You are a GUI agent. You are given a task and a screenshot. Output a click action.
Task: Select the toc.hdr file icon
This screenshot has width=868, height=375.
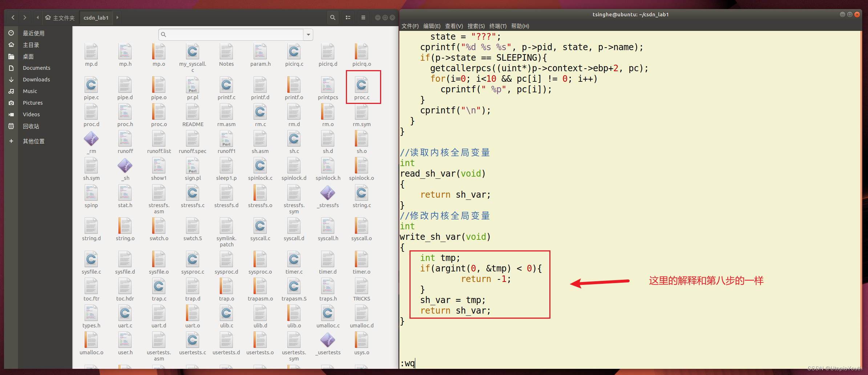(125, 286)
